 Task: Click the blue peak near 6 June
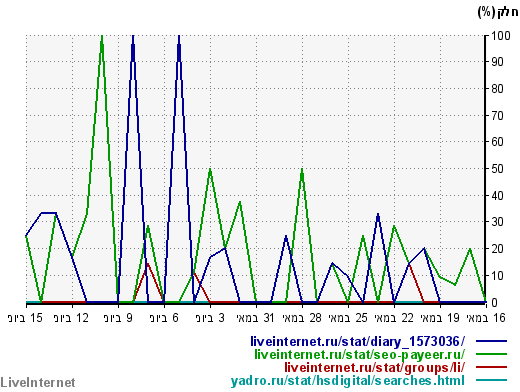[179, 37]
